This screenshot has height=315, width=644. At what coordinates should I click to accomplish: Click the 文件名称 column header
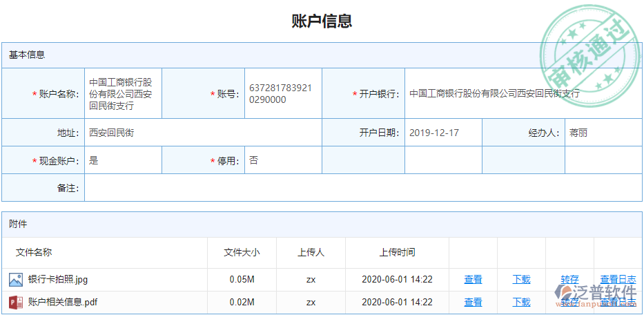(x=34, y=253)
